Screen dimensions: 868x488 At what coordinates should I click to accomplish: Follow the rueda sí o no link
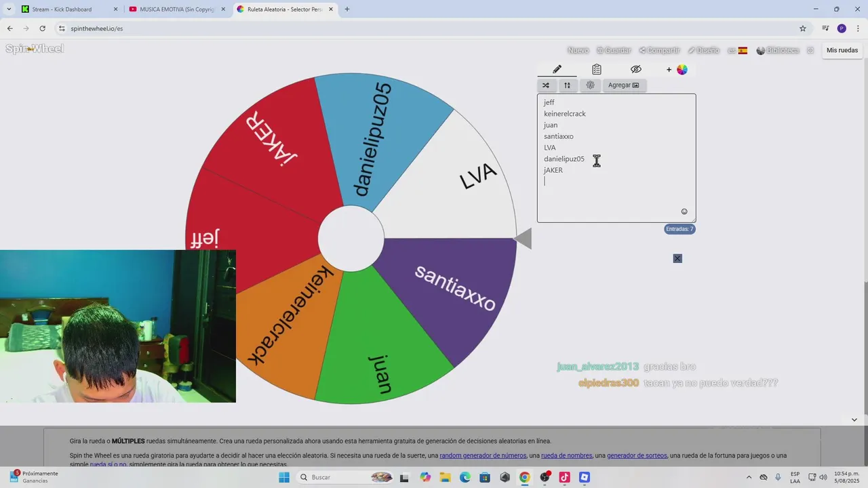point(108,464)
